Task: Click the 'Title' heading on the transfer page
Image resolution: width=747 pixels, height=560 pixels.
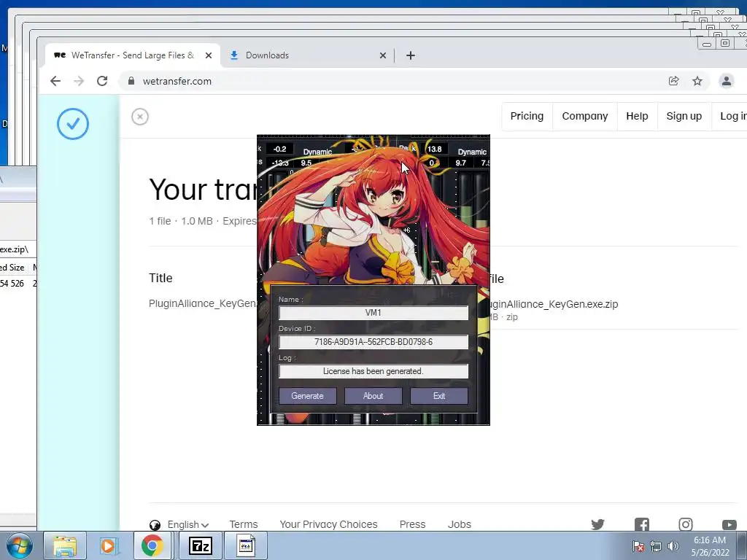Action: (x=160, y=278)
